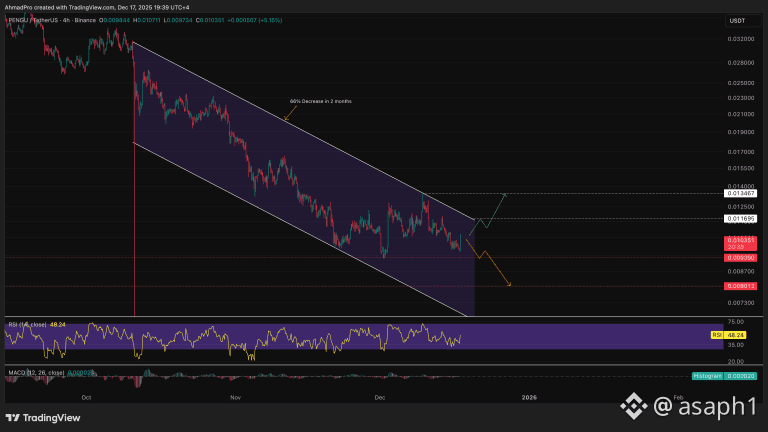Screen dimensions: 768x432
Task: Select the 0.011695 price level label
Action: [x=740, y=218]
